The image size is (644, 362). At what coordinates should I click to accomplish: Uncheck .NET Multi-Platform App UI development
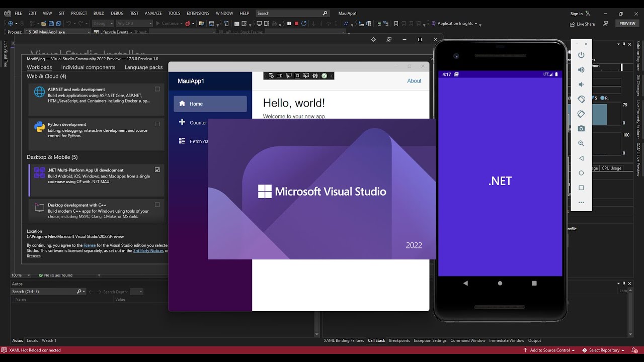157,169
